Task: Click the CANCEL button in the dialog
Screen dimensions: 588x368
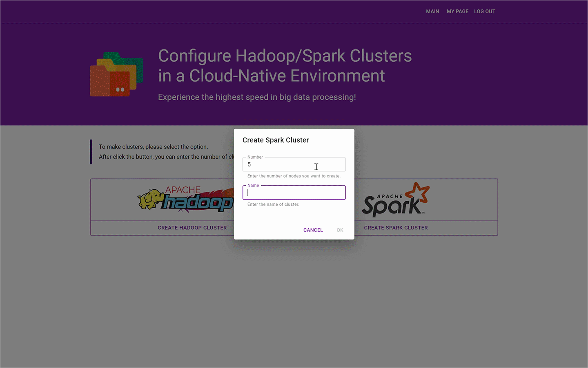Action: (313, 230)
